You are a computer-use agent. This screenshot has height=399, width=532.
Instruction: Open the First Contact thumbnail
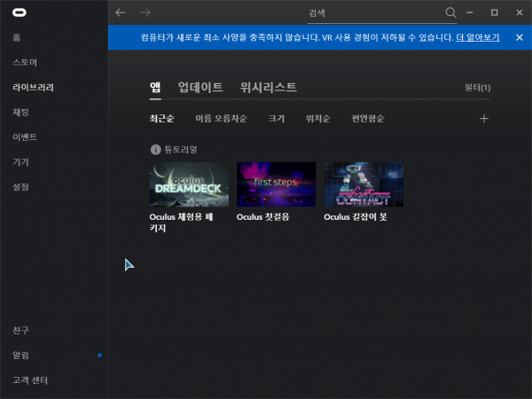pyautogui.click(x=364, y=184)
